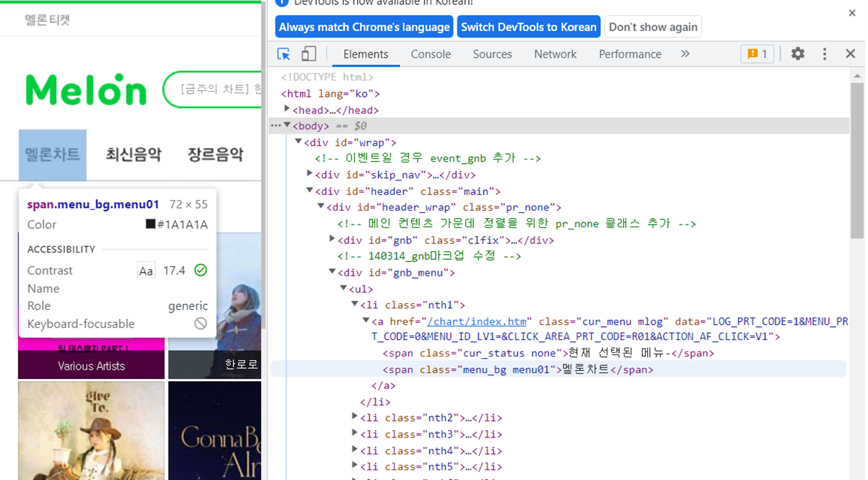The height and width of the screenshot is (480, 868).
Task: Collapse the li class nth1 node
Action: pyautogui.click(x=354, y=305)
